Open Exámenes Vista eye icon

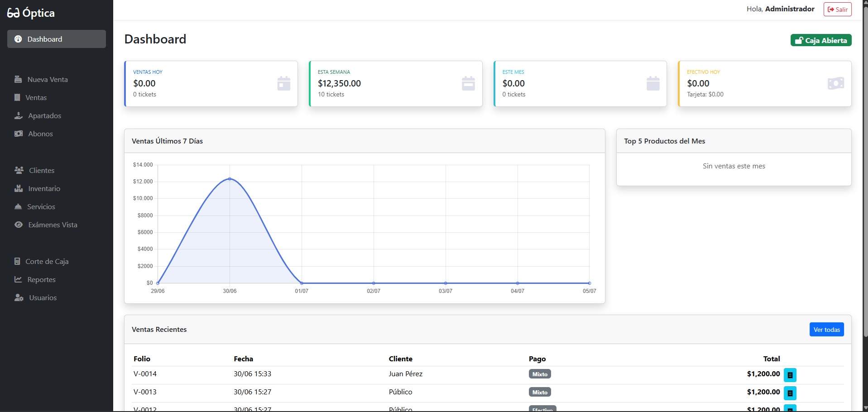click(19, 225)
